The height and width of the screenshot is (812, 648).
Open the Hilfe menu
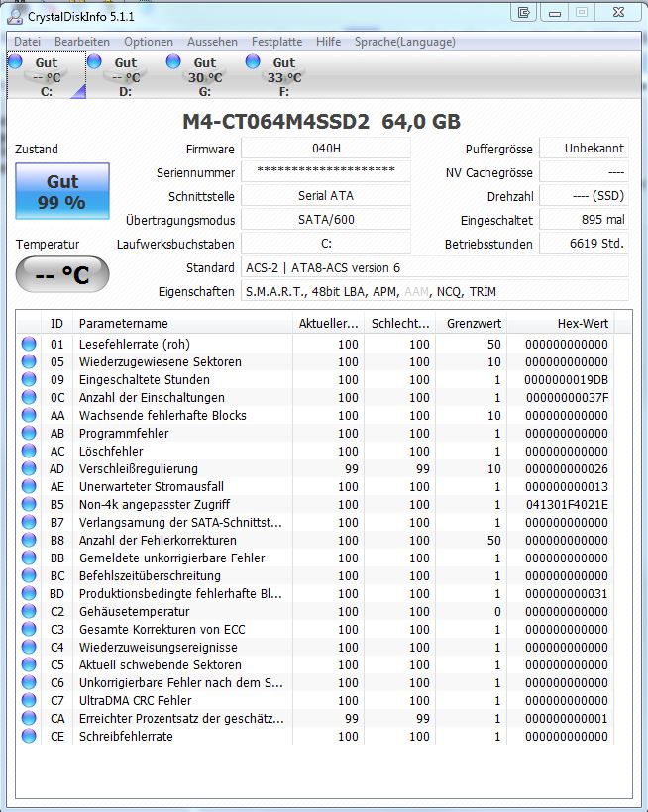point(328,42)
